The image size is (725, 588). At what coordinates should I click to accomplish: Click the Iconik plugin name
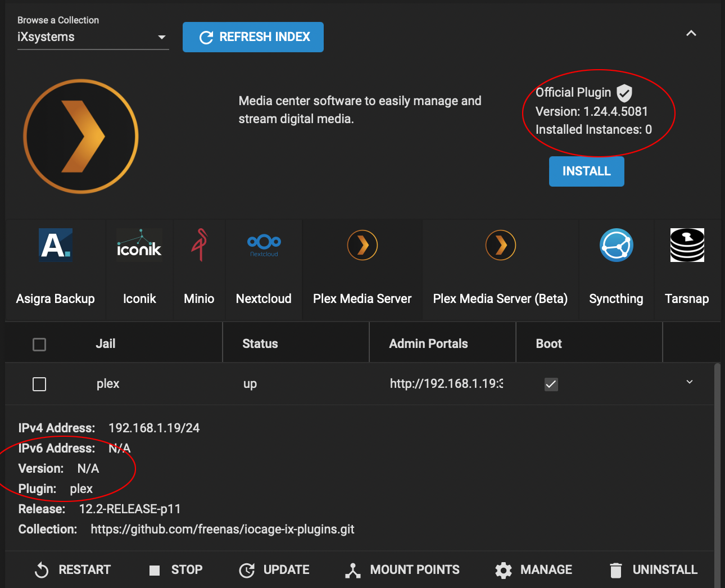(140, 299)
